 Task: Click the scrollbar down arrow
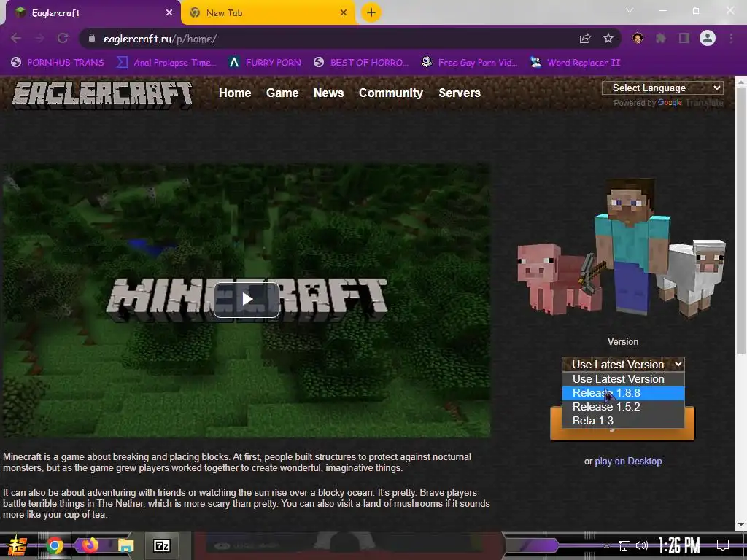[x=741, y=524]
